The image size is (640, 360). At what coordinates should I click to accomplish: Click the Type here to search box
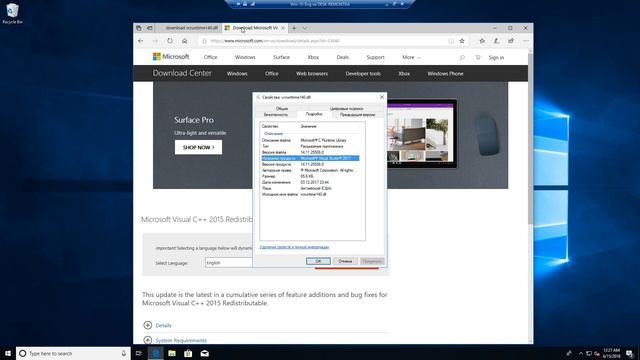tap(73, 353)
